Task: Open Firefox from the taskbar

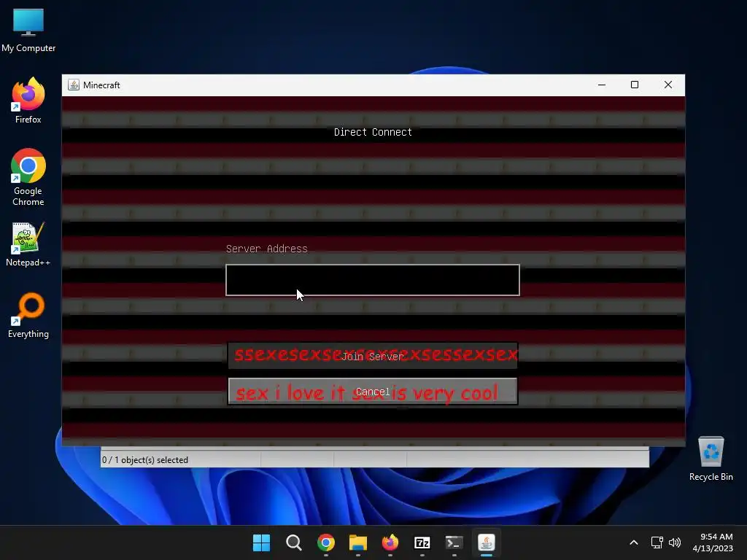Action: [x=390, y=542]
